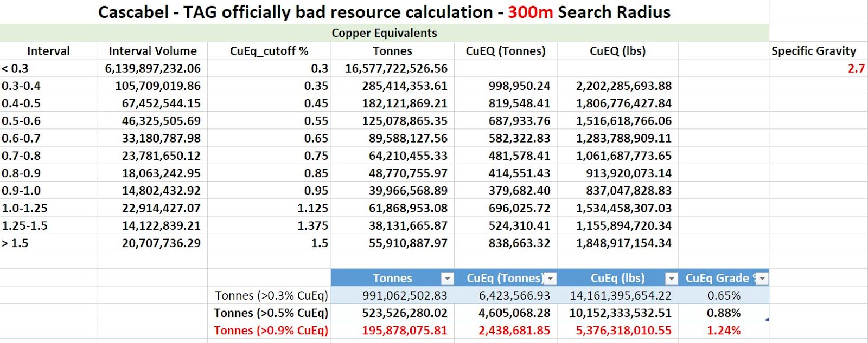
Task: Select the '0.9-1.0' interval cell
Action: [x=49, y=190]
